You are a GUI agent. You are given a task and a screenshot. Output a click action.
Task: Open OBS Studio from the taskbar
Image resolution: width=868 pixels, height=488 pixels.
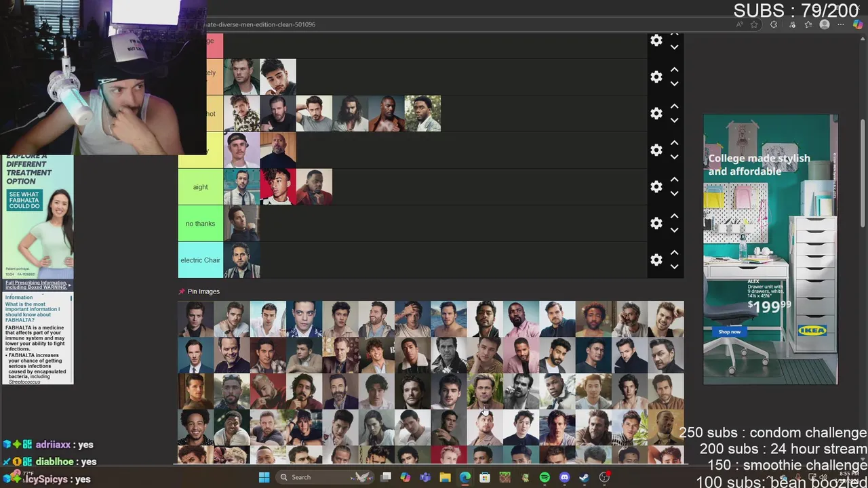604,477
